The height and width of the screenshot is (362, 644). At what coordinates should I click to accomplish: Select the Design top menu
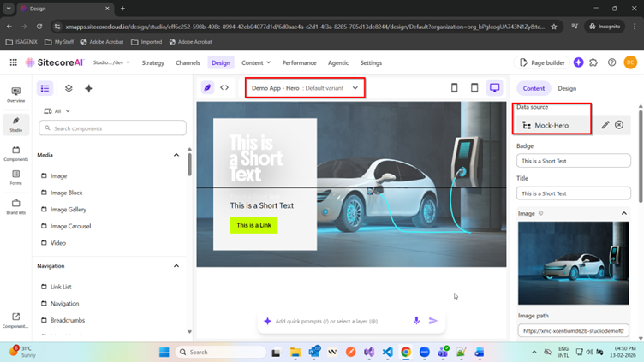coord(221,62)
